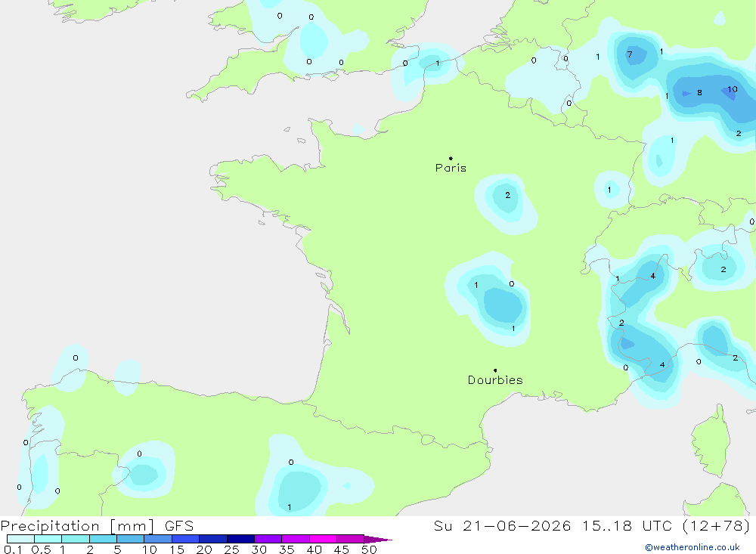The height and width of the screenshot is (554, 756).
Task: Pick the 30 to 35 legend swatch
Action: click(x=268, y=539)
